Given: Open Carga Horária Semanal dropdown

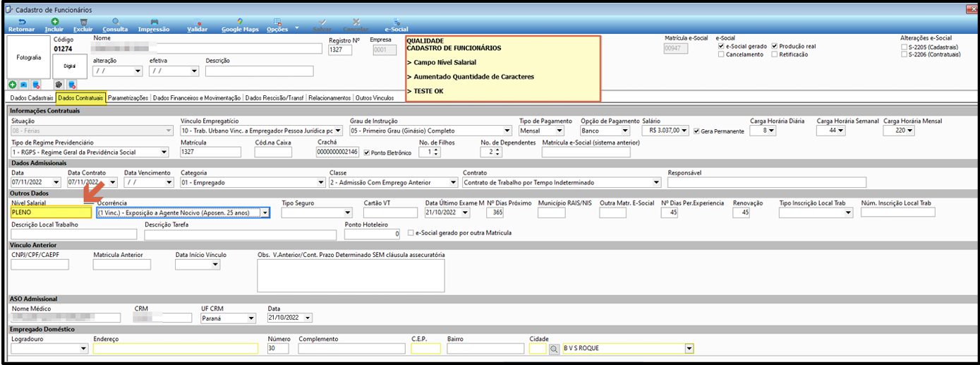Looking at the screenshot, I should [x=840, y=131].
